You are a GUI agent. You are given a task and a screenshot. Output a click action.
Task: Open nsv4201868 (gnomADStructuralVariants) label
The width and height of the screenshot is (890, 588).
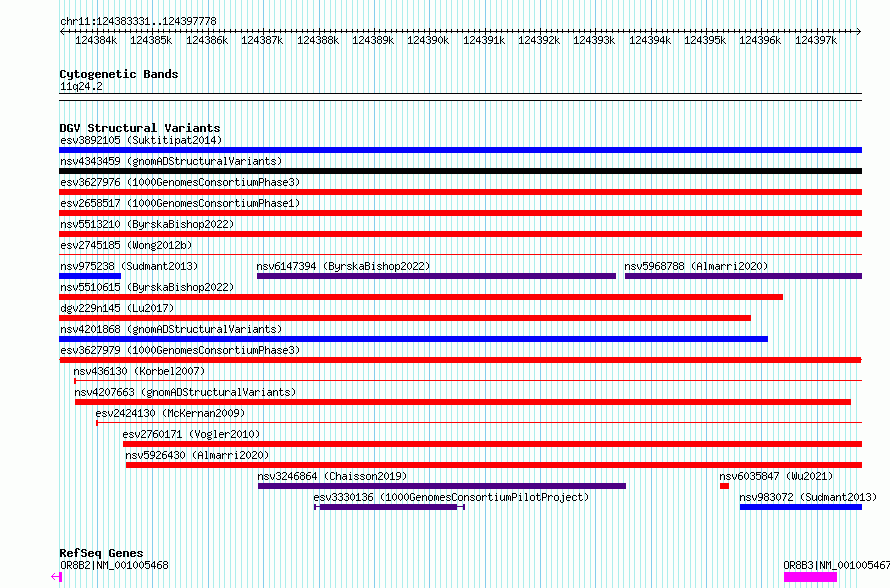[171, 329]
